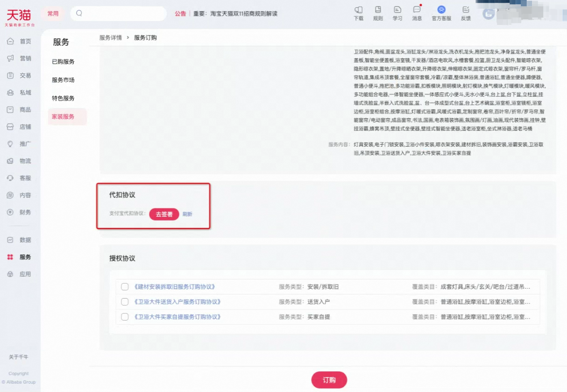Viewport: 567px width, 392px height.
Task: Click the 送货入户 service type text
Action: [x=319, y=302]
